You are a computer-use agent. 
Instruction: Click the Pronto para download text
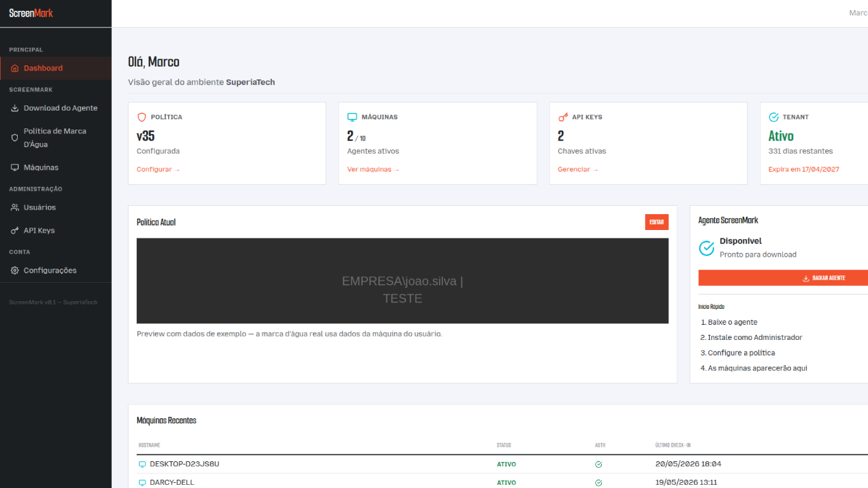(x=758, y=255)
